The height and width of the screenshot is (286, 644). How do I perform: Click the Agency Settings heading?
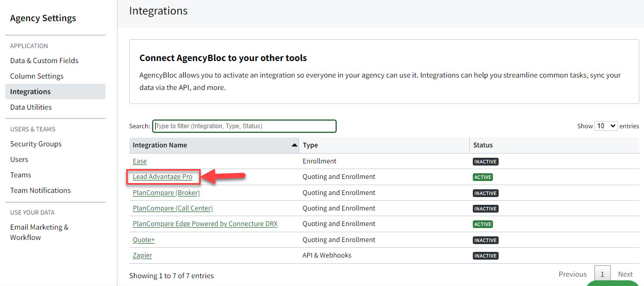(x=43, y=18)
